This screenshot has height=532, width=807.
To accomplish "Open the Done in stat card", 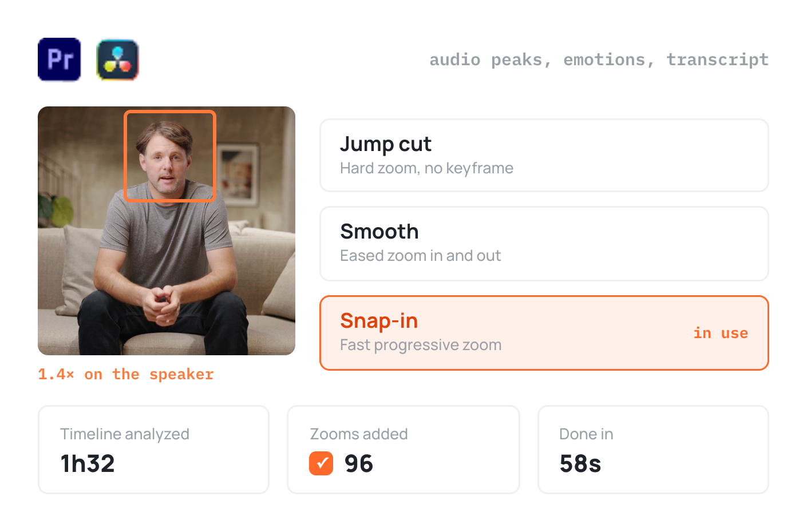I will tap(653, 450).
